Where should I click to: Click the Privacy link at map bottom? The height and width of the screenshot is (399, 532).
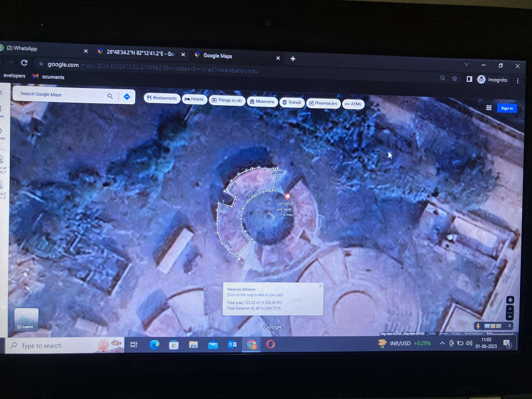(455, 333)
